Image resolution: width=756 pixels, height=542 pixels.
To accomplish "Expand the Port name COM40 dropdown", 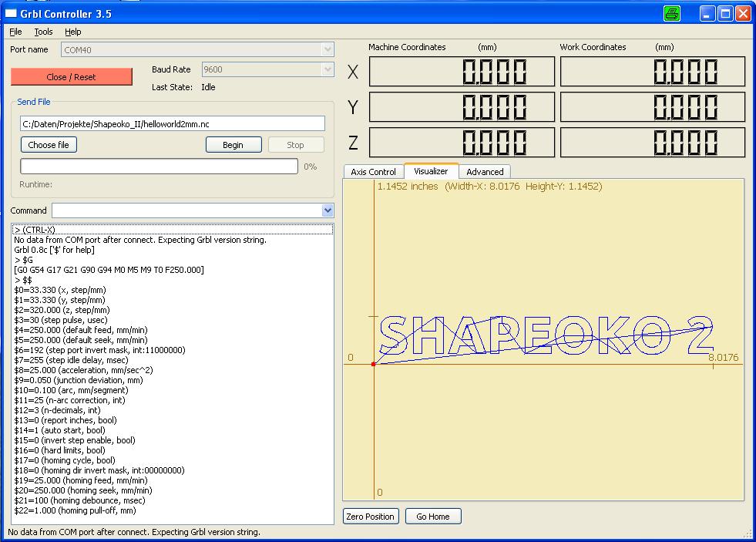I will tap(328, 49).
